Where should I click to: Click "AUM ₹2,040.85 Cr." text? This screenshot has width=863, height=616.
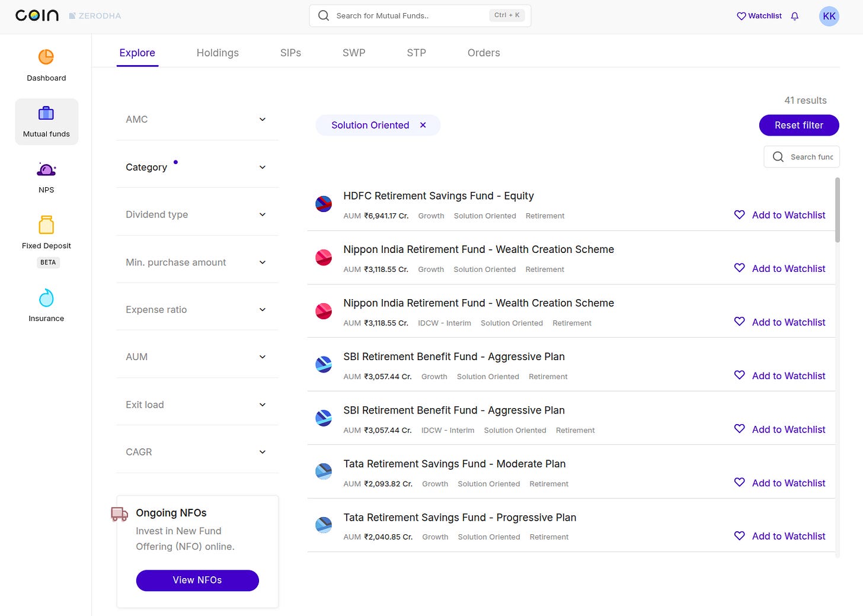[x=378, y=537]
